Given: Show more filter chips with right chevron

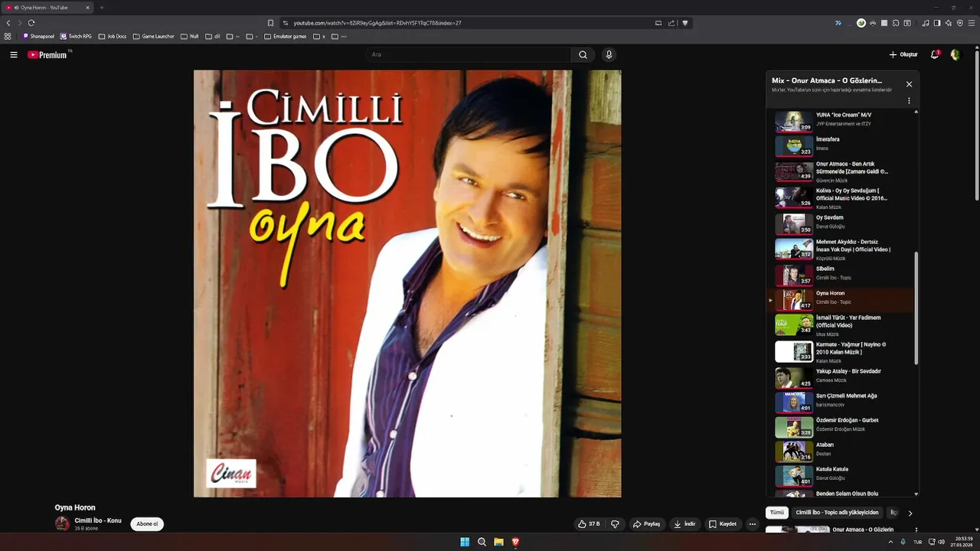Looking at the screenshot, I should 910,514.
